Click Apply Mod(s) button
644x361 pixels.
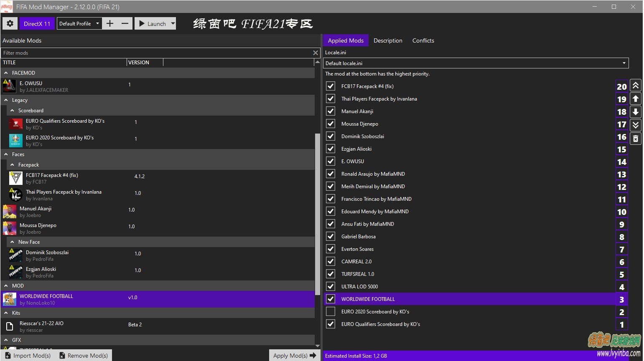(295, 356)
